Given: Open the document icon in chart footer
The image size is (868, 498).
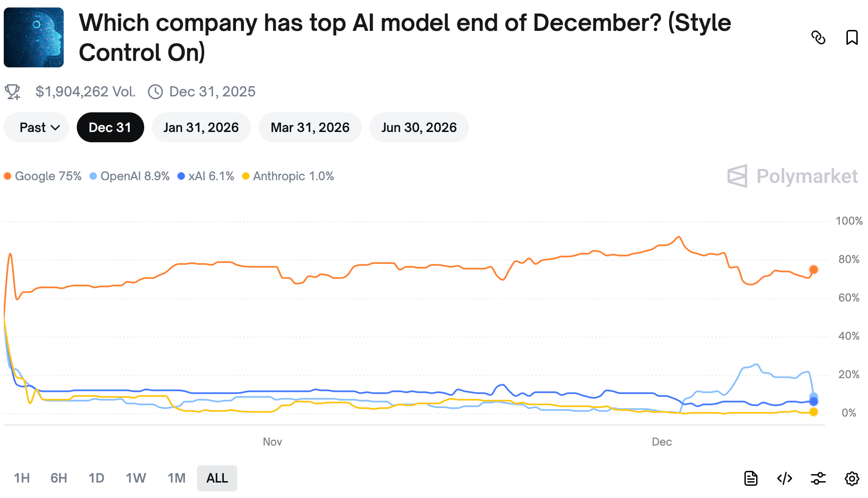Looking at the screenshot, I should pos(750,478).
